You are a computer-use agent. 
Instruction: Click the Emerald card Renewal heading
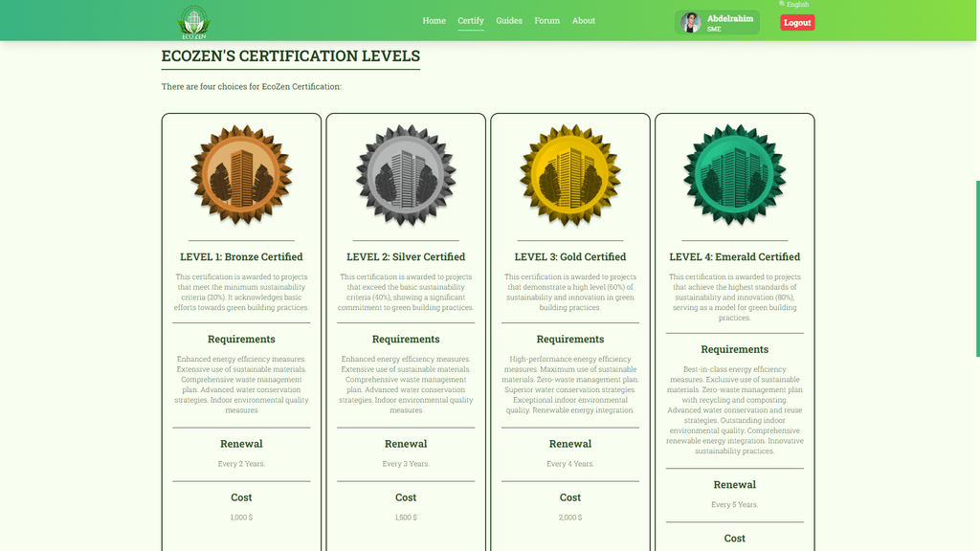(x=734, y=485)
